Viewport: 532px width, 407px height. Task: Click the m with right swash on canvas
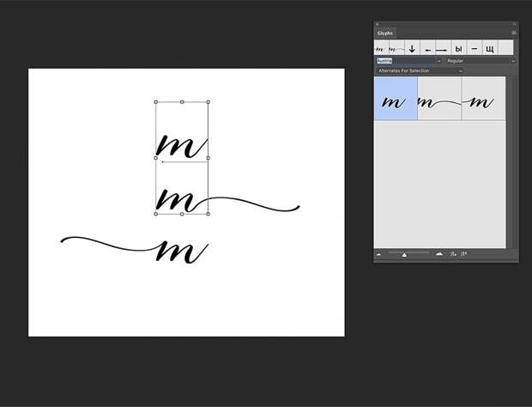point(227,201)
